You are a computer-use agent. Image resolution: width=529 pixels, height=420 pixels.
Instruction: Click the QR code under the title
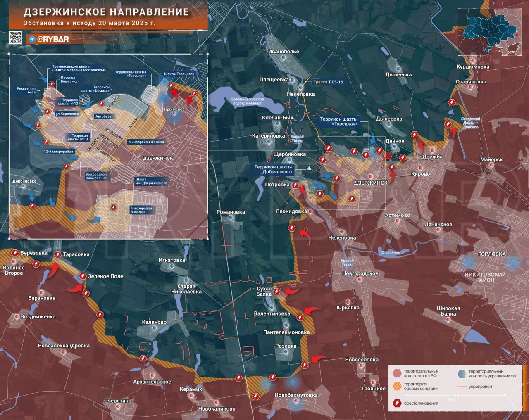[15, 38]
